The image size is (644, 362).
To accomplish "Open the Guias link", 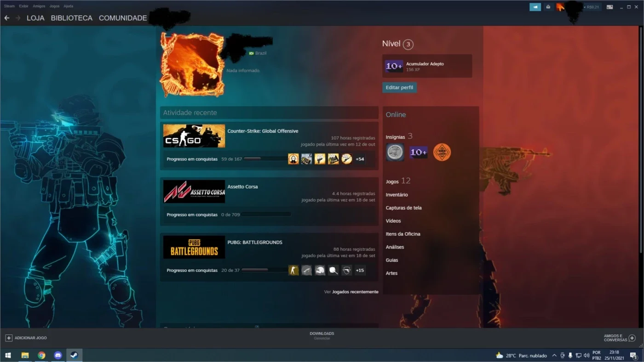I will (392, 260).
